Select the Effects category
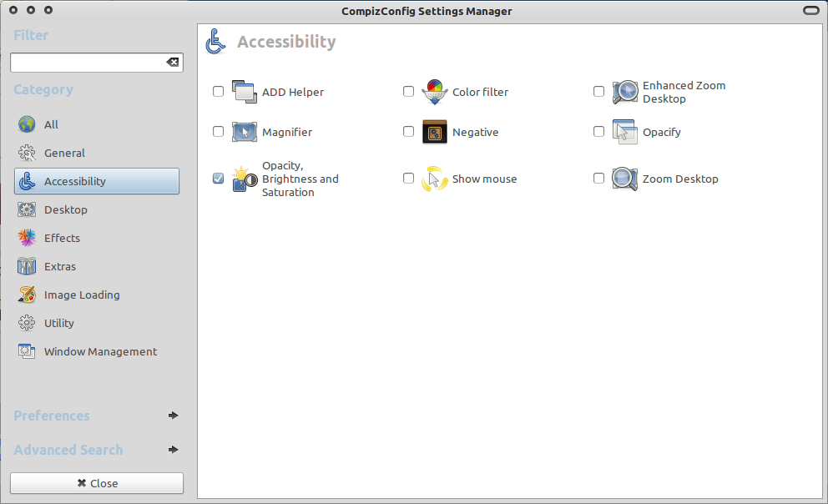828x504 pixels. tap(62, 238)
